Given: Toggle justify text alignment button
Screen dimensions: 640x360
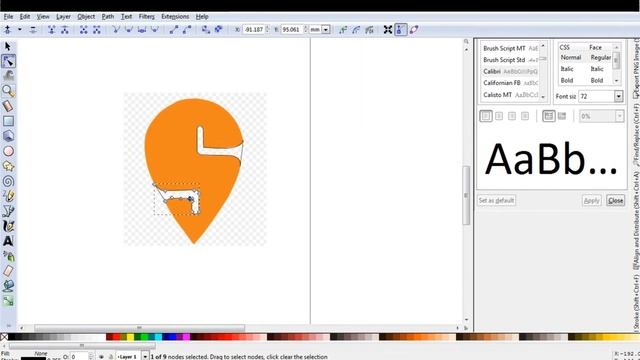Looking at the screenshot, I should (525, 116).
